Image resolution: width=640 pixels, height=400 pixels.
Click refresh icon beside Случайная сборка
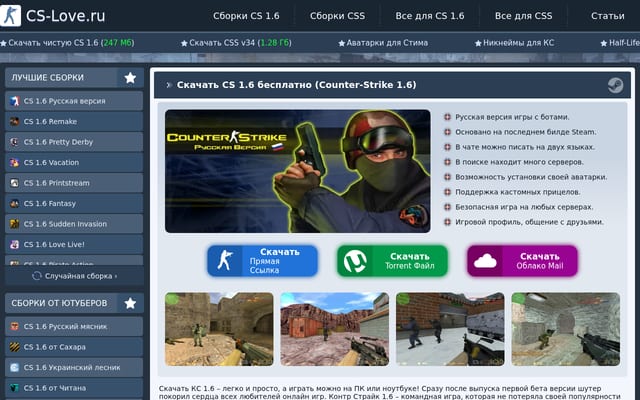(37, 276)
